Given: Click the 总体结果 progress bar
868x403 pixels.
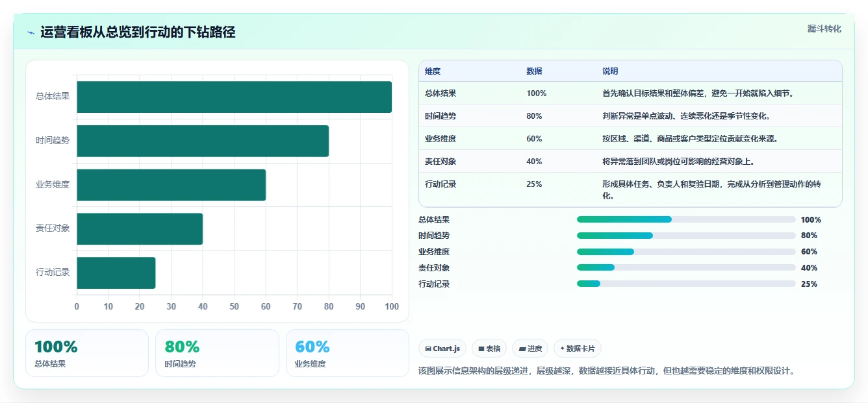Looking at the screenshot, I should [686, 219].
